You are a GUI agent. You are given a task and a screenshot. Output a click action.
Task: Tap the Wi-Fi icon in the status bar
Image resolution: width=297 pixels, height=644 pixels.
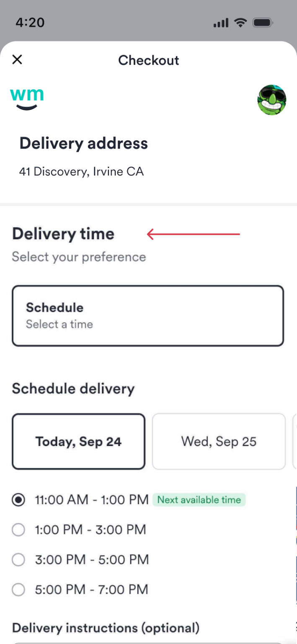[x=240, y=23]
